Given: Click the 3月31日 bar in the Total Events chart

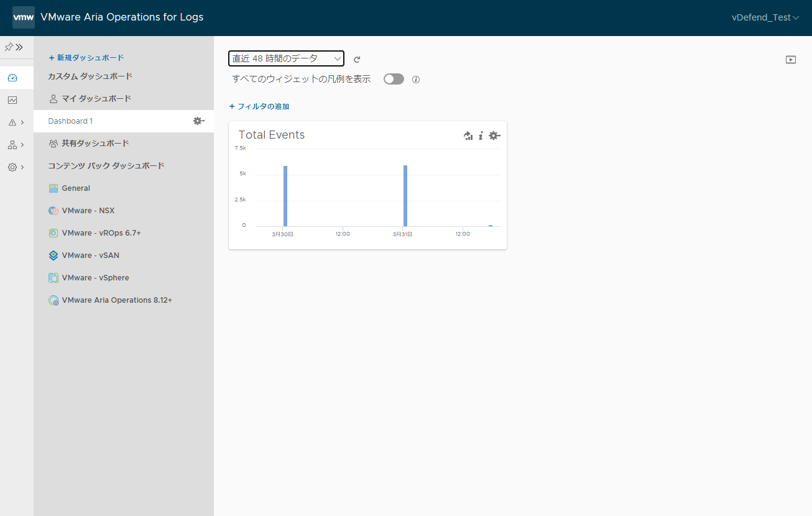Looking at the screenshot, I should [405, 196].
